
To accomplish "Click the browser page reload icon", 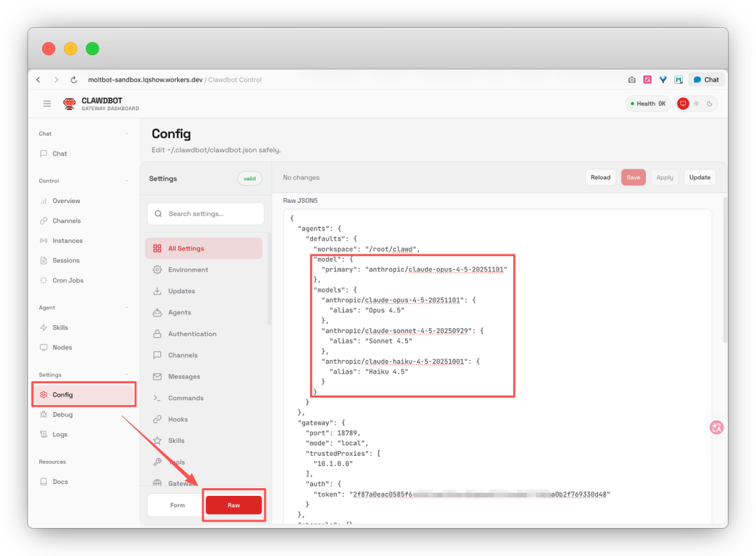I will coord(73,80).
